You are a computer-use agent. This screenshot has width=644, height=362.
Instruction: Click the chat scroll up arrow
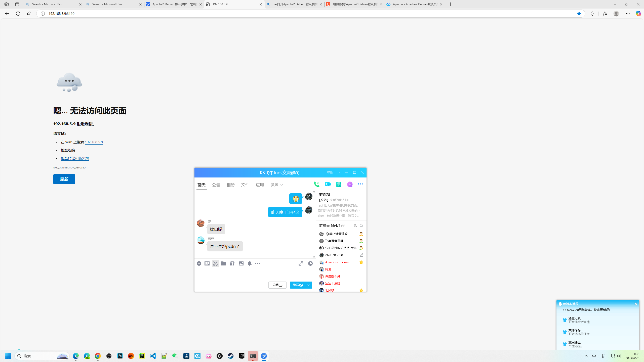(x=314, y=192)
